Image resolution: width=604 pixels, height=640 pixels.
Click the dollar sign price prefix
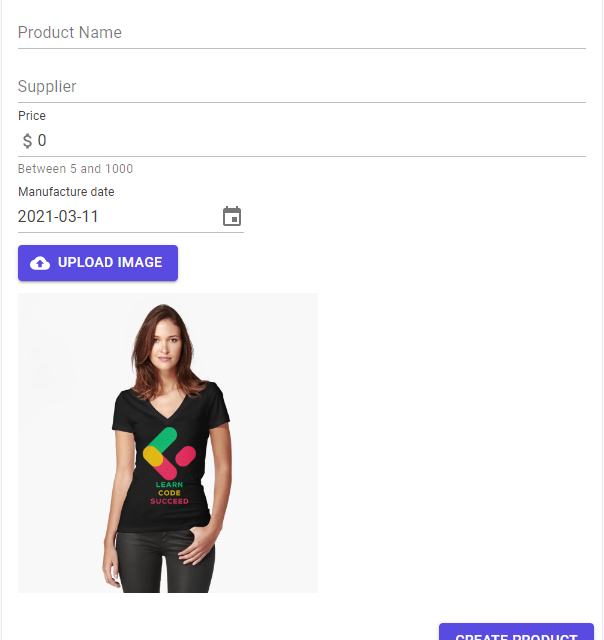(x=27, y=141)
